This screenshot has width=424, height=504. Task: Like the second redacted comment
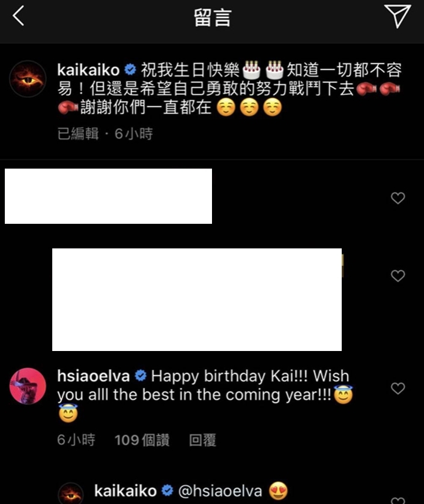398,276
